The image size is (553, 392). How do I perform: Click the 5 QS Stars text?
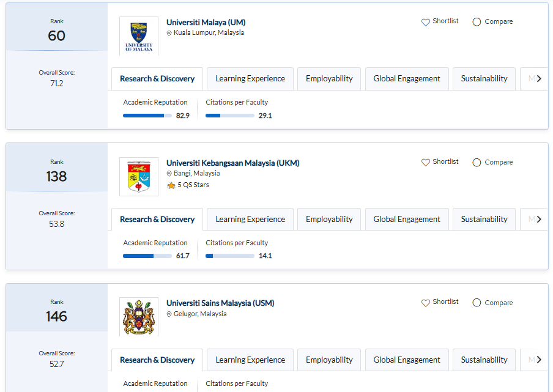193,185
